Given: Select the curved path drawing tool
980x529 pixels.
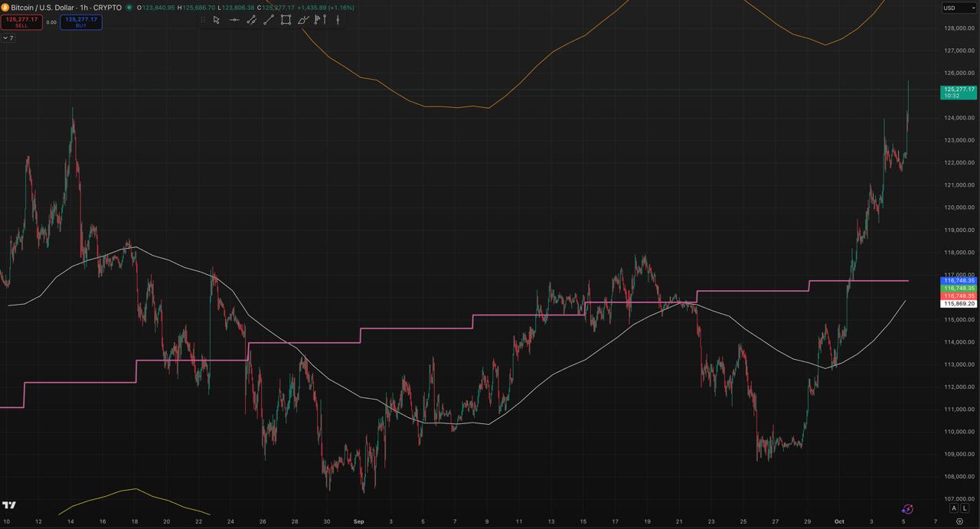Looking at the screenshot, I should (x=251, y=20).
